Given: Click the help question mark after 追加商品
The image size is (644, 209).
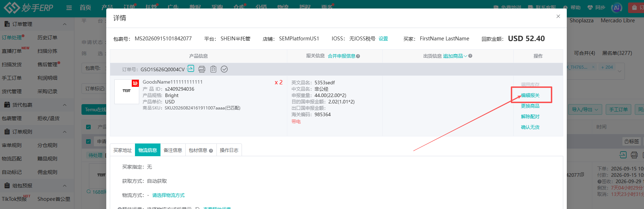Looking at the screenshot, I should [x=470, y=56].
